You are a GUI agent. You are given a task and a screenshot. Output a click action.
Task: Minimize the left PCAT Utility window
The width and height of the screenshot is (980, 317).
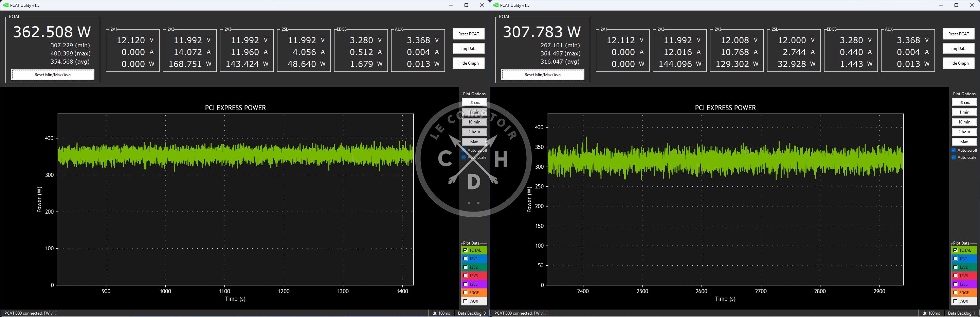coord(451,5)
